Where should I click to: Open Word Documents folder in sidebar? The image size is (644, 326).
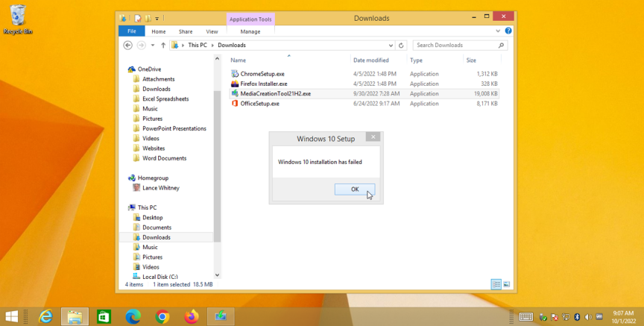pos(164,158)
